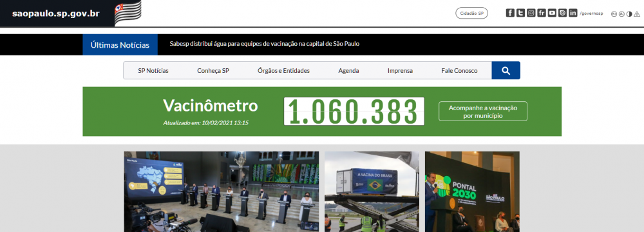Image resolution: width=644 pixels, height=232 pixels.
Task: Open the LinkedIn social icon
Action: pyautogui.click(x=573, y=13)
